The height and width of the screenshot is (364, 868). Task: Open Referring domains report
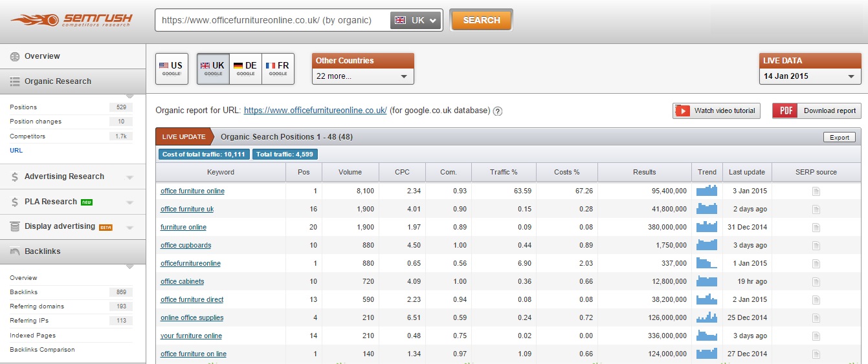click(37, 306)
